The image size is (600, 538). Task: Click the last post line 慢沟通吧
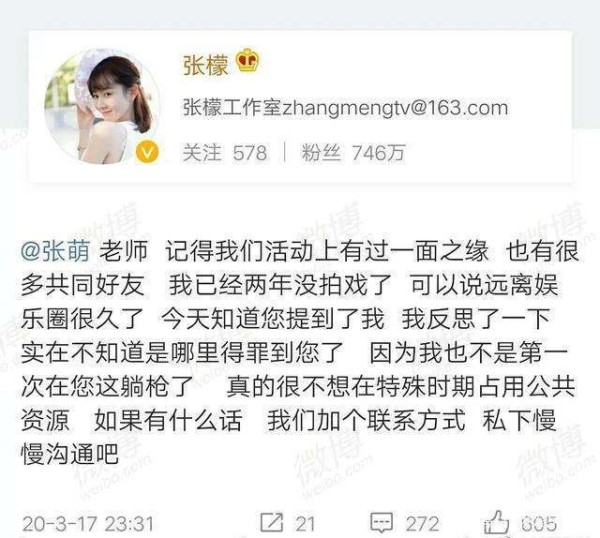click(69, 455)
